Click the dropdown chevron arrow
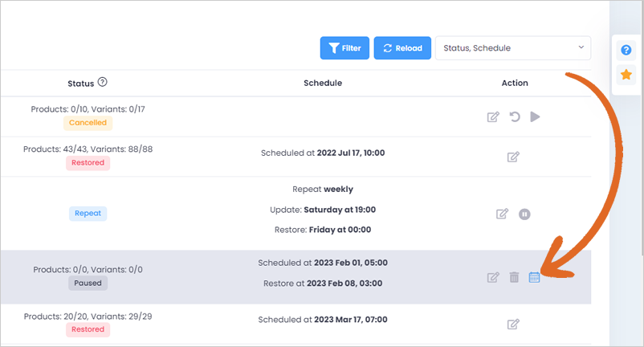 pos(581,47)
